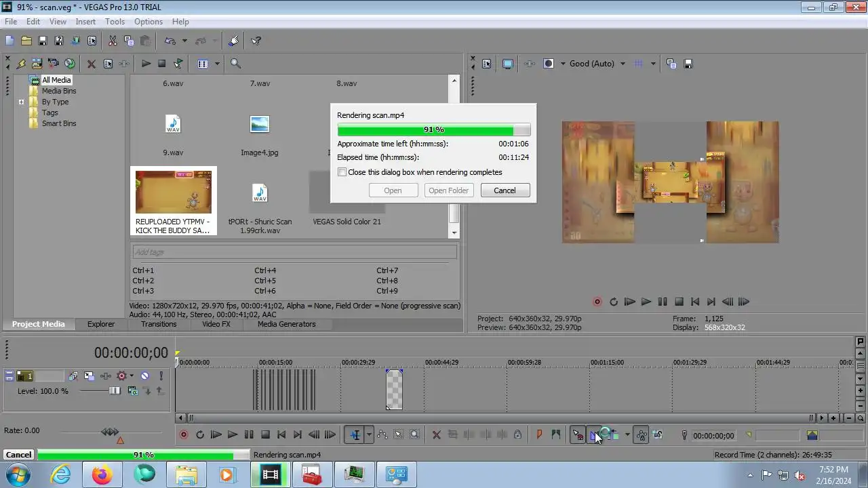This screenshot has width=868, height=488.
Task: Open the Tools menu
Action: click(115, 22)
